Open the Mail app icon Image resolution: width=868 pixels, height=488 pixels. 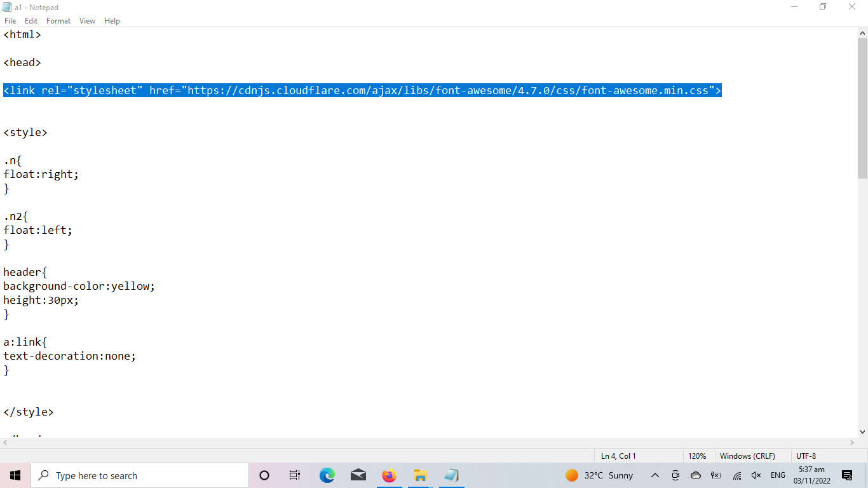(358, 475)
